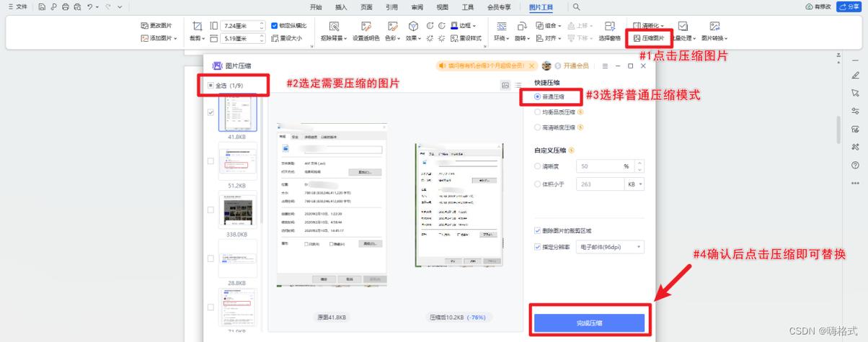Click 图片转换 picture convert icon
This screenshot has height=342, width=868.
714,26
